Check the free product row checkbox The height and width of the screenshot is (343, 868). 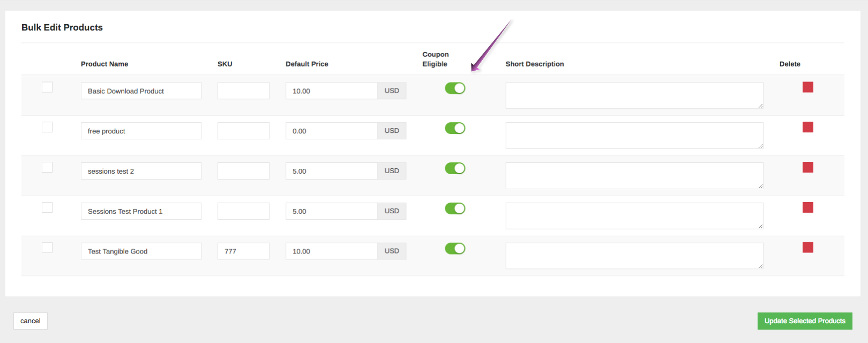pyautogui.click(x=47, y=127)
